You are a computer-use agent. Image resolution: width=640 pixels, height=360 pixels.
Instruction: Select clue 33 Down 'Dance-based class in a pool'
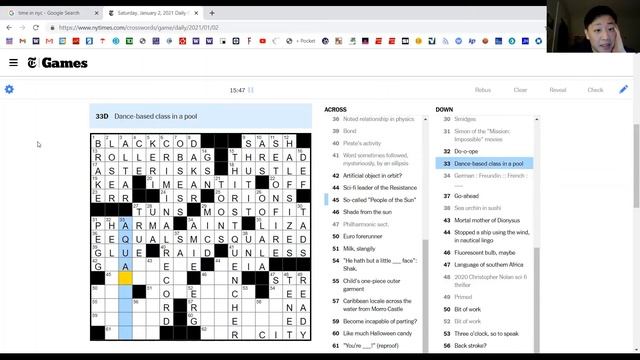pyautogui.click(x=484, y=163)
